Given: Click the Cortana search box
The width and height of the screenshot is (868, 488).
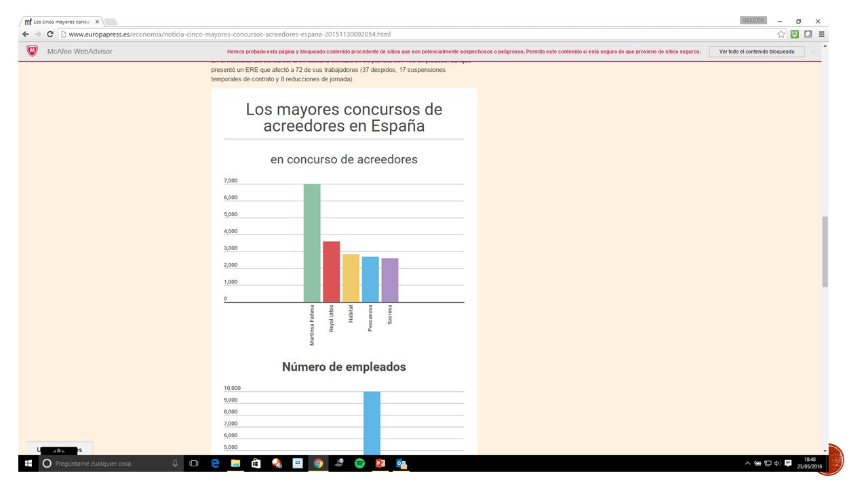Looking at the screenshot, I should [110, 464].
